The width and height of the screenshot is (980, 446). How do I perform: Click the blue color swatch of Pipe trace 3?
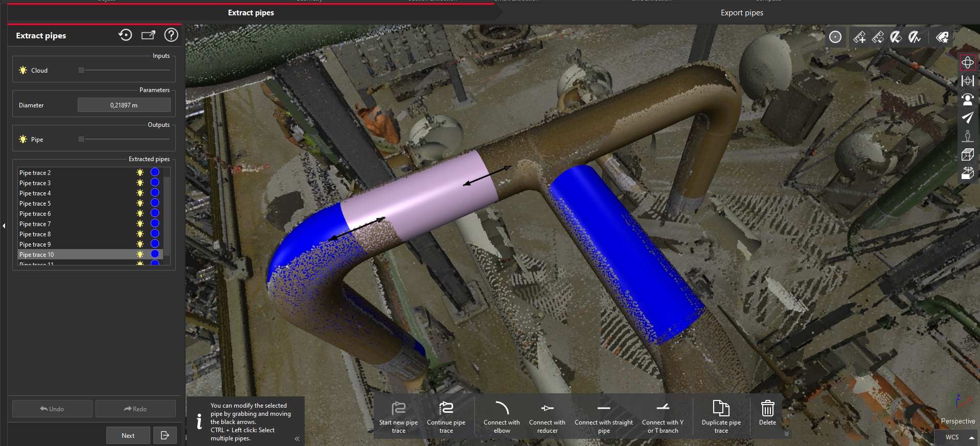155,183
